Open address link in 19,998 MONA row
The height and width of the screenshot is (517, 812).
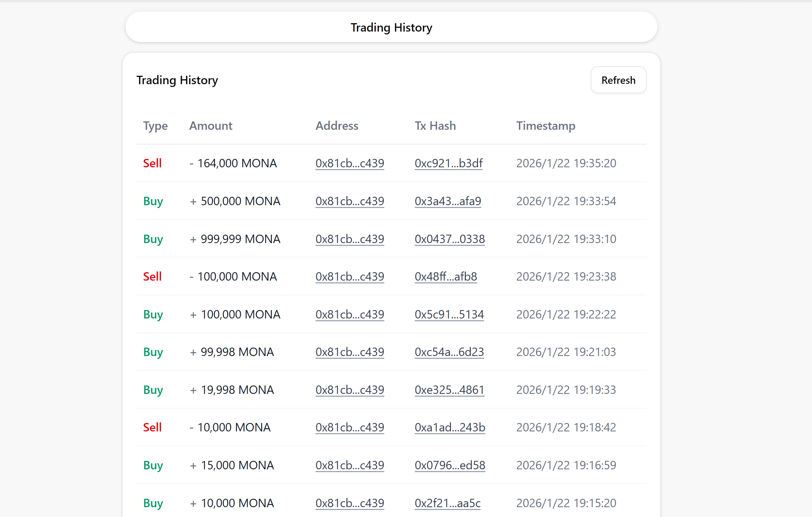pos(350,390)
